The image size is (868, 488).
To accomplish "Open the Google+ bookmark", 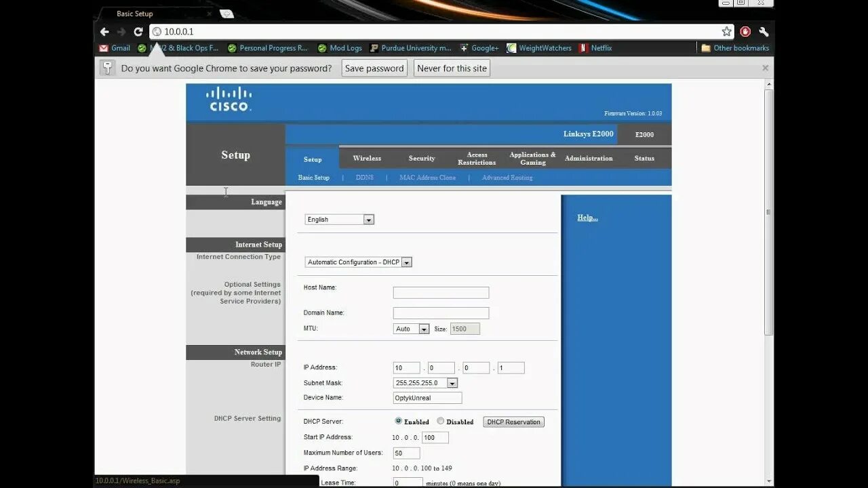I will tap(479, 48).
